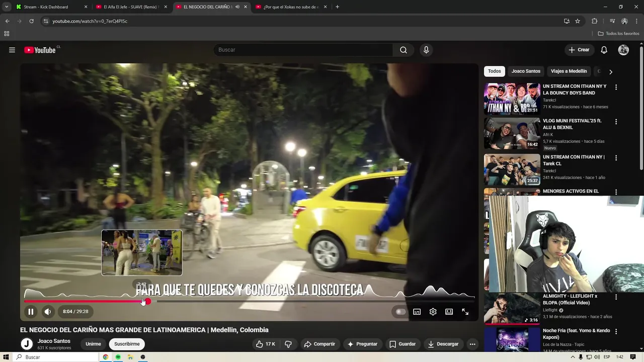Open Todos los favoritos folder
Viewport: 644px width, 362px height.
point(618,34)
